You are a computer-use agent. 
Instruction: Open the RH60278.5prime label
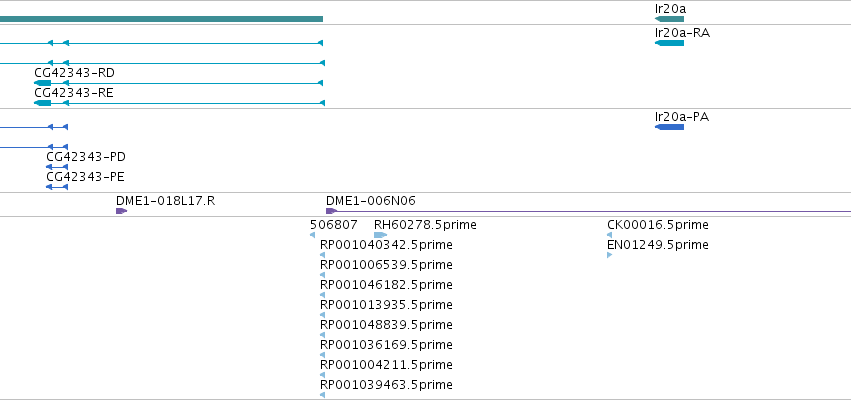425,225
